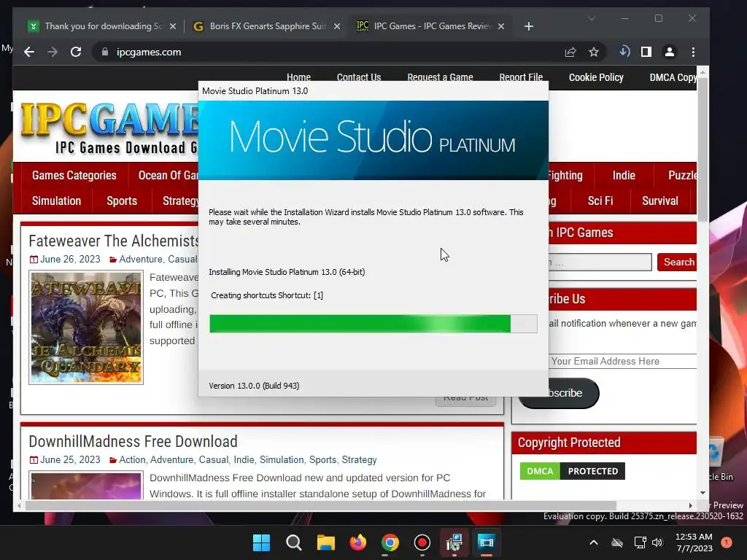Image resolution: width=747 pixels, height=560 pixels.
Task: Open Survival category menu item
Action: (659, 201)
